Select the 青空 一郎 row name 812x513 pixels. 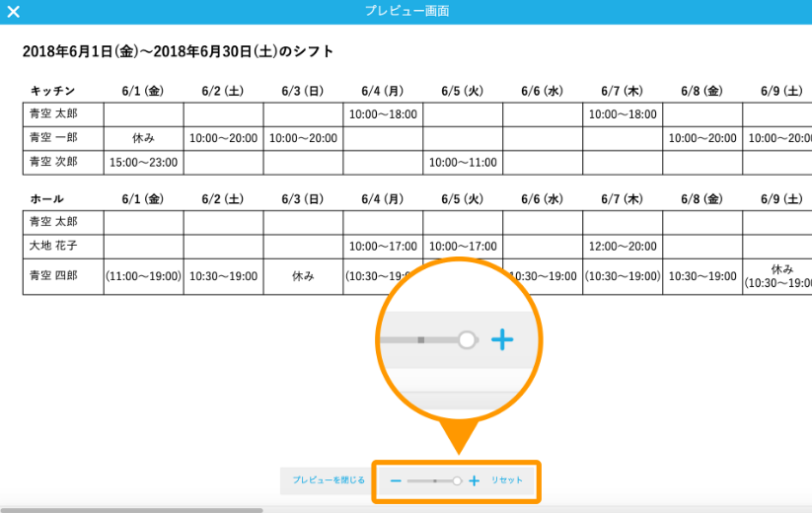click(x=53, y=138)
